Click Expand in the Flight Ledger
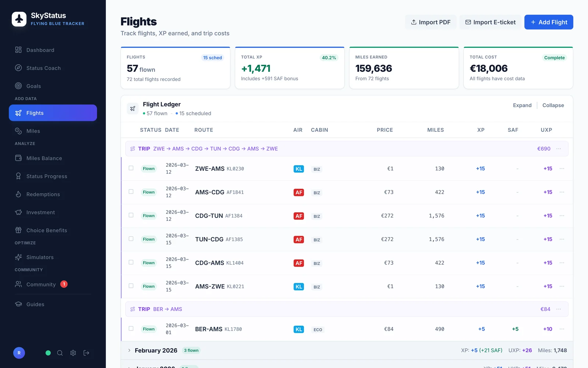Image resolution: width=588 pixels, height=368 pixels. pyautogui.click(x=522, y=105)
